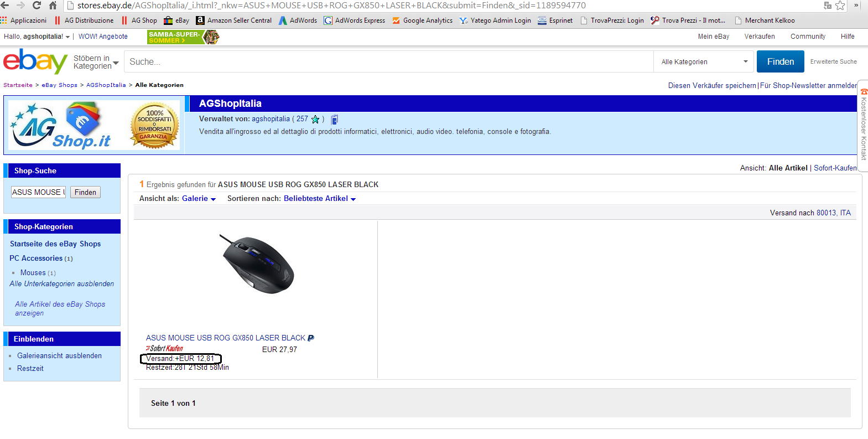
Task: Toggle Galerieansicht ausblenden
Action: [x=59, y=356]
